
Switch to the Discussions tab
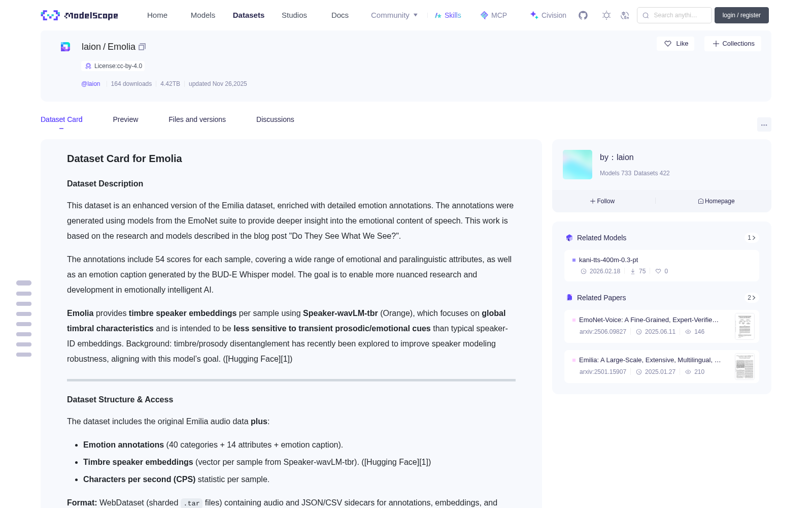[x=275, y=119]
